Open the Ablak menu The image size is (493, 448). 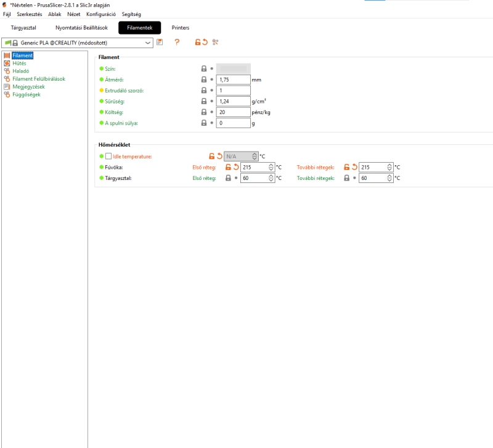point(55,14)
